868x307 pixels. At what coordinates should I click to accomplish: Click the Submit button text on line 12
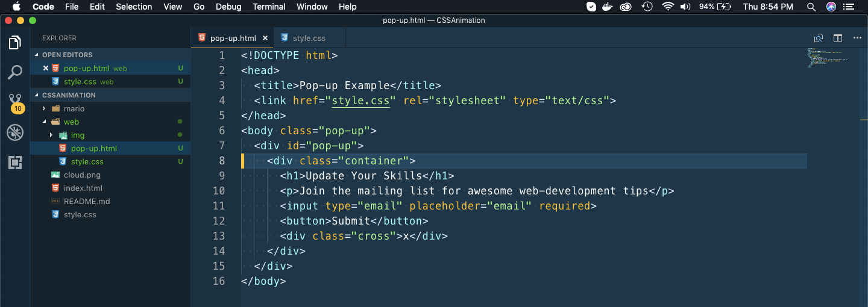click(351, 221)
